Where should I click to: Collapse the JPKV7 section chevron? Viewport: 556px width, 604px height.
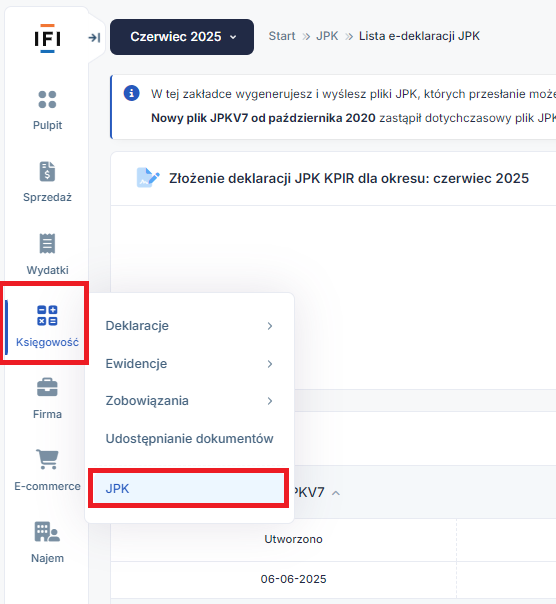point(336,493)
